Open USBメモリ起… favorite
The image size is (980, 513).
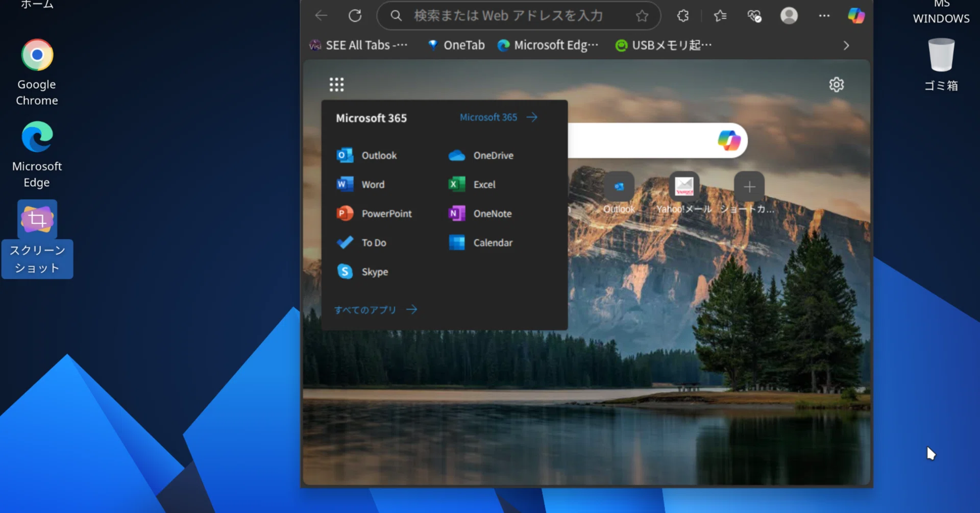pos(663,45)
